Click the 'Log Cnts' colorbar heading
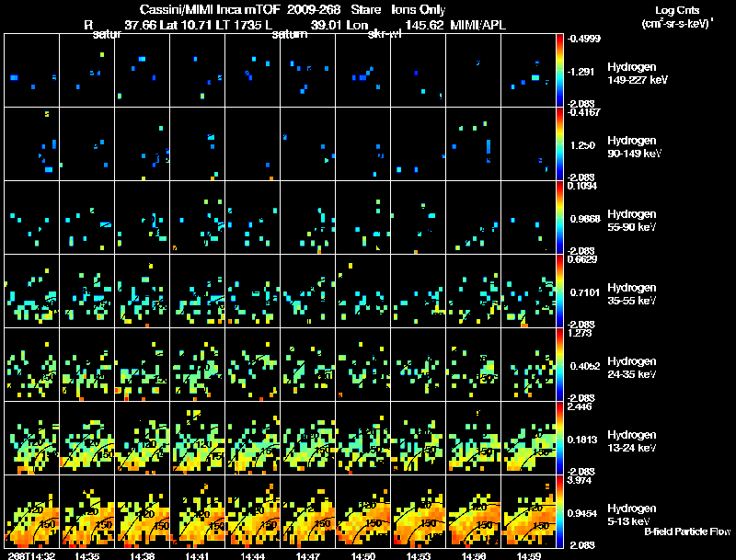 tap(677, 10)
